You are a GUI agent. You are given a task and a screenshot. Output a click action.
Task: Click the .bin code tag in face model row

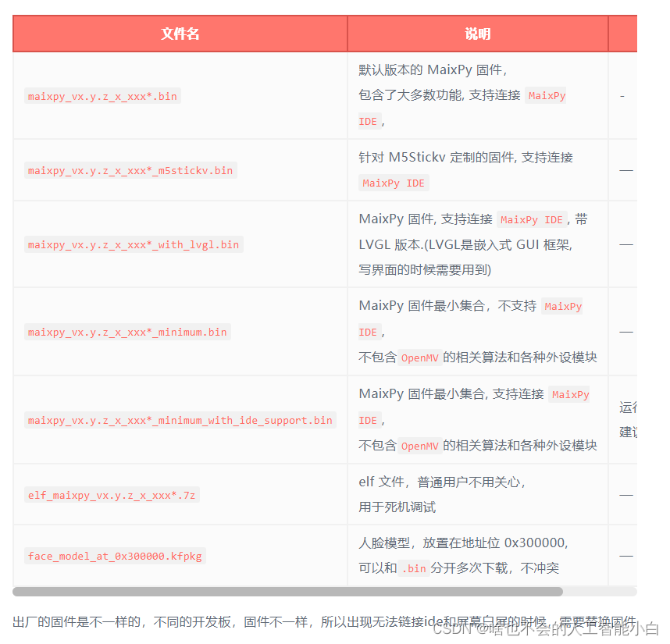tap(414, 568)
